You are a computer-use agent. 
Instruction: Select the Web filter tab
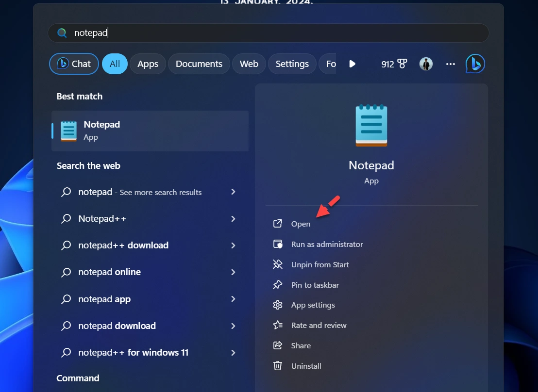point(249,64)
